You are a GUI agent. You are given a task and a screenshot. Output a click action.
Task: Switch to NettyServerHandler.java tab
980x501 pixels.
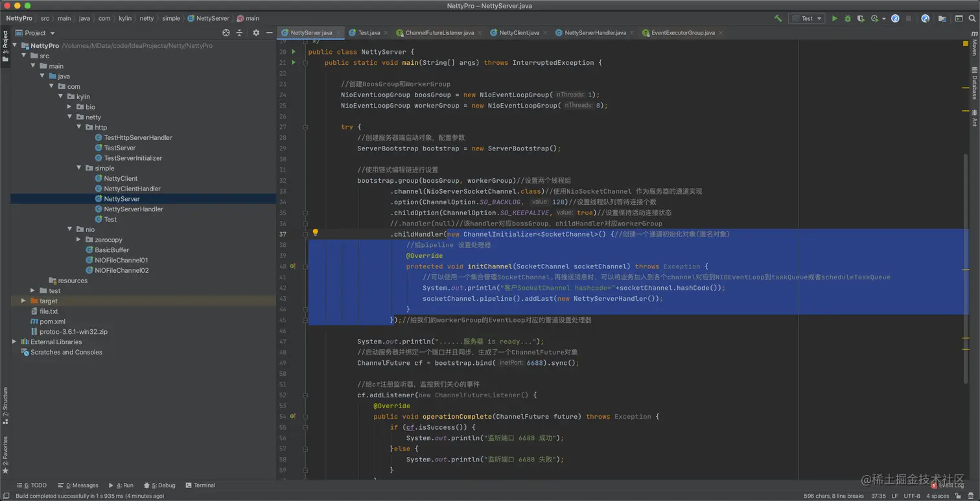click(x=595, y=32)
